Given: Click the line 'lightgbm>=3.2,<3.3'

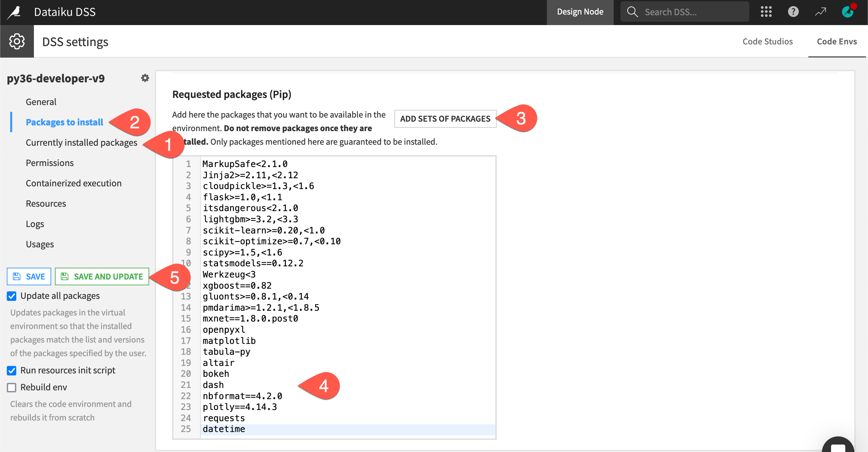Looking at the screenshot, I should tap(250, 219).
